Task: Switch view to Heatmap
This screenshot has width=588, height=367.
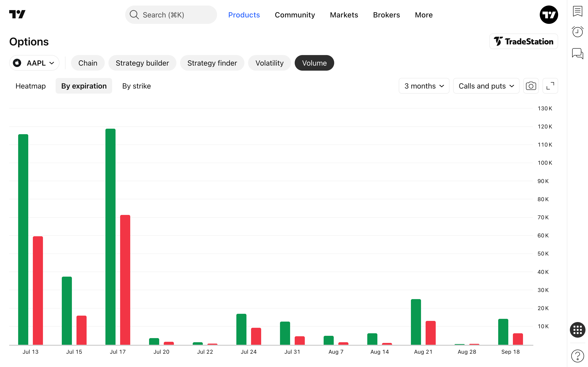Action: (x=31, y=86)
